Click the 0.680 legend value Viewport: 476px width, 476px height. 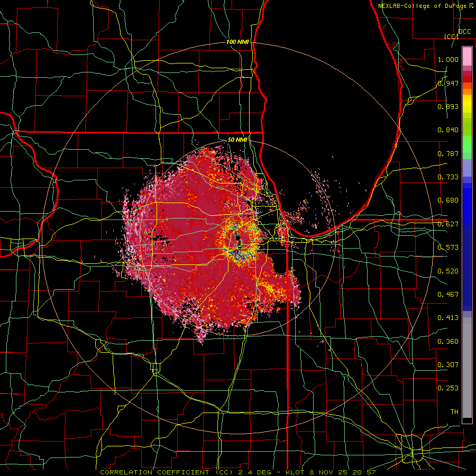tap(448, 200)
